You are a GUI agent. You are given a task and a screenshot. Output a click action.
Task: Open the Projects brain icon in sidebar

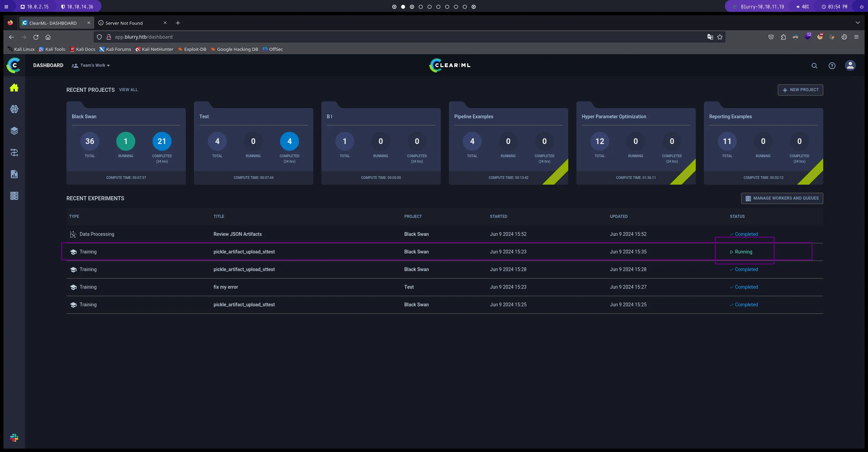14,109
